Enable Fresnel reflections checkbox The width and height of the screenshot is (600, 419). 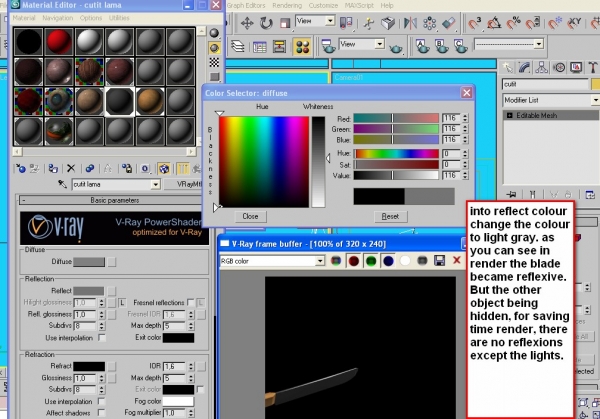tap(191, 303)
